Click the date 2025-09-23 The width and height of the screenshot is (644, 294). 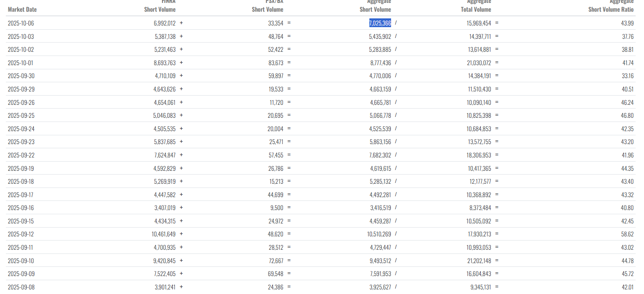coord(21,142)
